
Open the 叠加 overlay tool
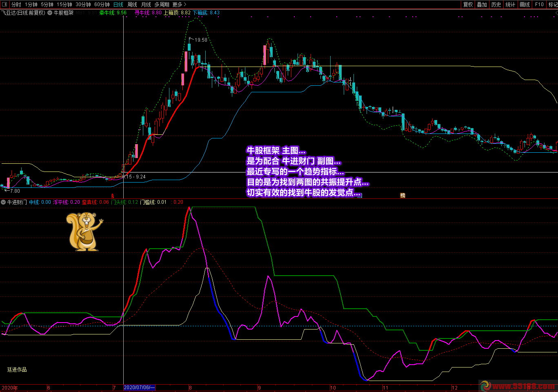pyautogui.click(x=482, y=4)
